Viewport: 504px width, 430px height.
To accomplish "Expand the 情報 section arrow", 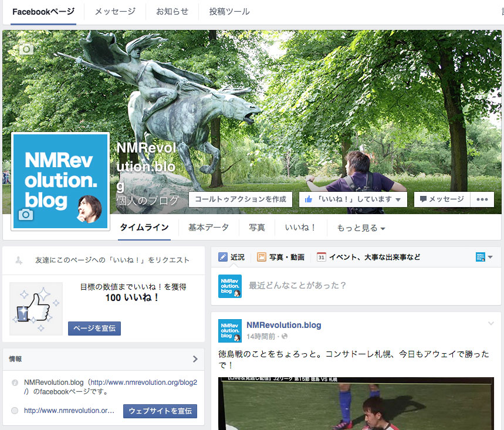I will click(x=195, y=359).
